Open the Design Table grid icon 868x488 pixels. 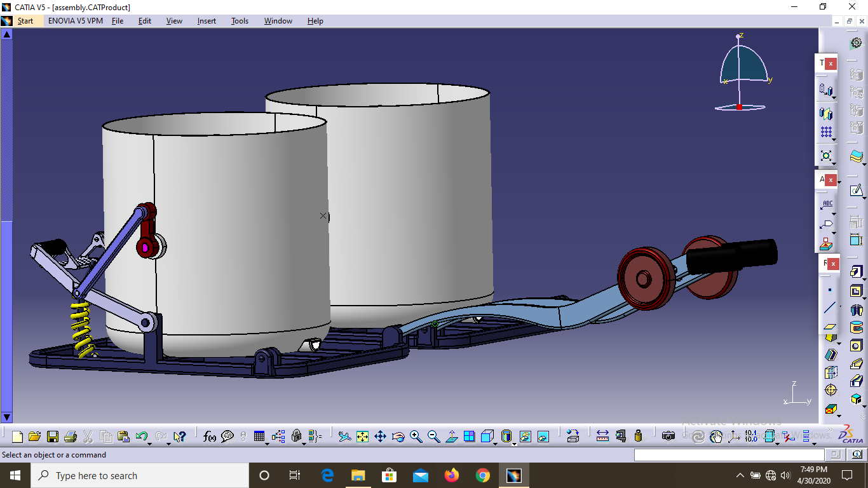point(259,437)
